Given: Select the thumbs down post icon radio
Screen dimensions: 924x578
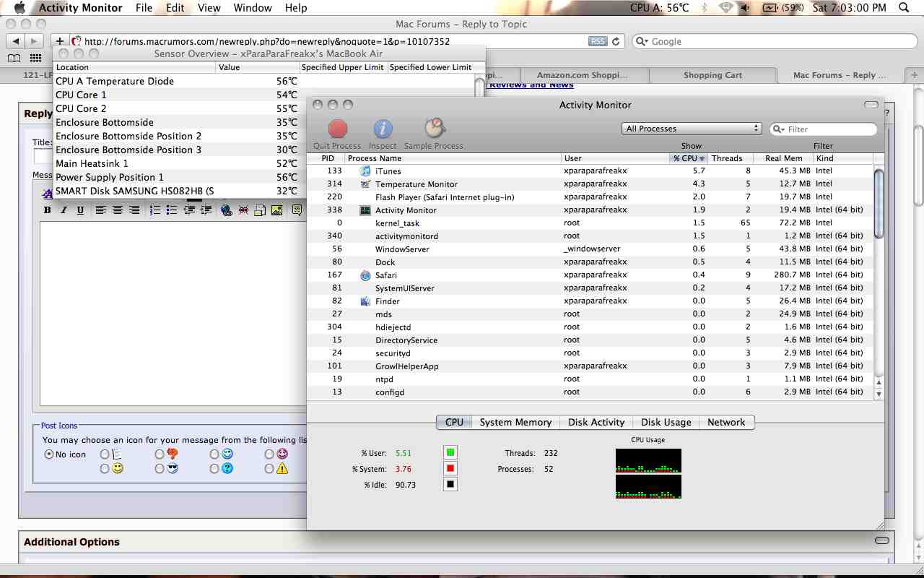Looking at the screenshot, I should 160,454.
